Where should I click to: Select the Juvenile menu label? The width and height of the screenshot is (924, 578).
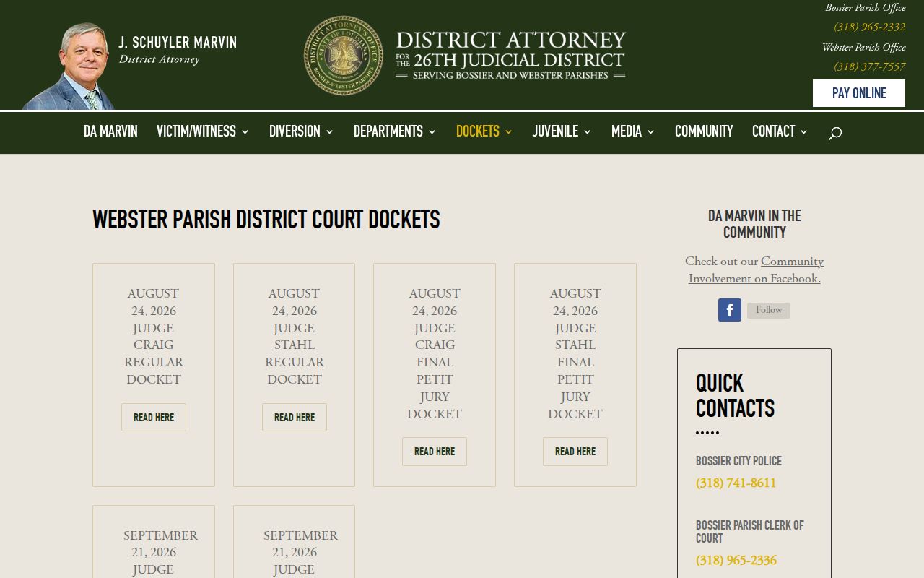tap(555, 131)
